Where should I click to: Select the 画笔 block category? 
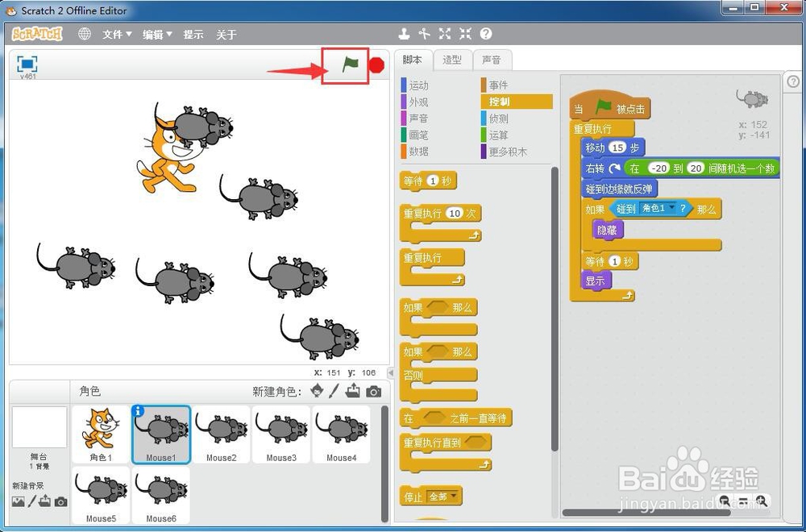418,135
